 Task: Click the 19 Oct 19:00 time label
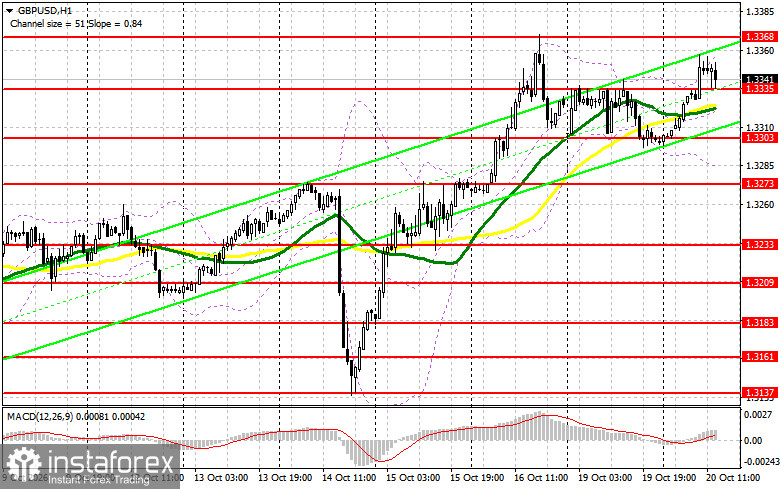[669, 478]
